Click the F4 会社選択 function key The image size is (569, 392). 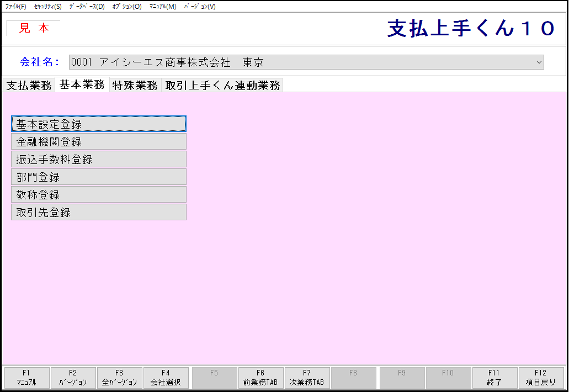166,378
